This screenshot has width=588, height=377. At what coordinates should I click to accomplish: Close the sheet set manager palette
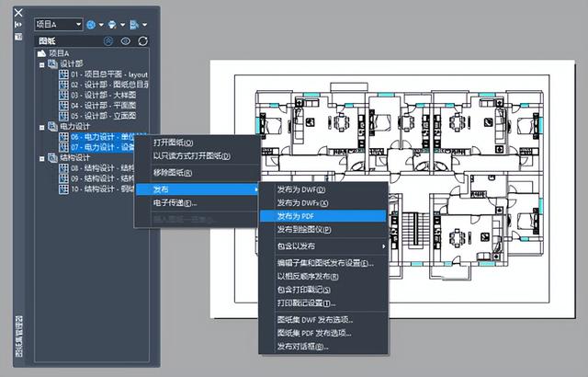coord(19,13)
